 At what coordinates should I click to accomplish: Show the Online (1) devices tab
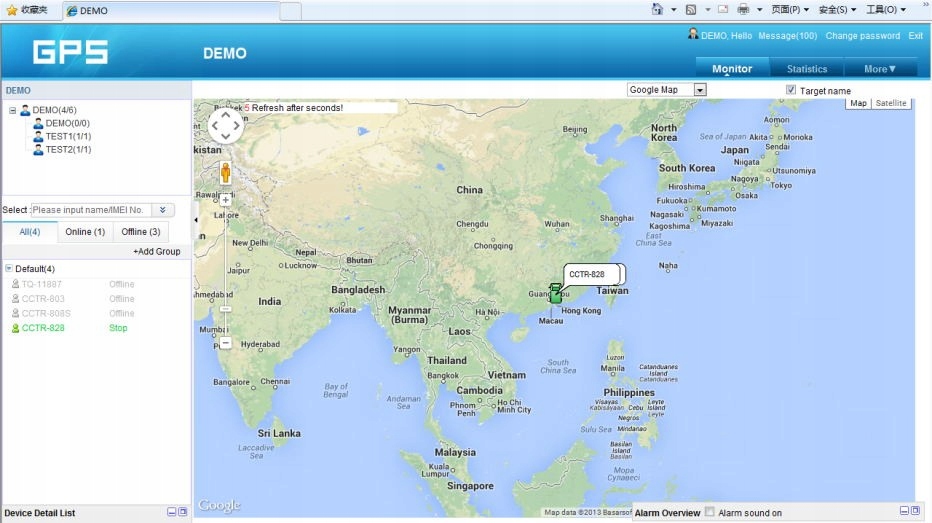tap(85, 232)
